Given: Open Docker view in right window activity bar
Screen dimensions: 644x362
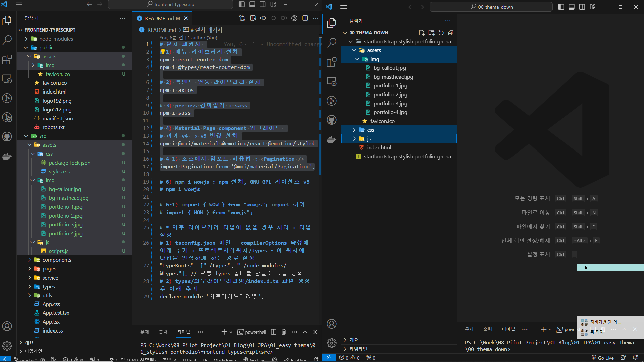Looking at the screenshot, I should click(332, 139).
